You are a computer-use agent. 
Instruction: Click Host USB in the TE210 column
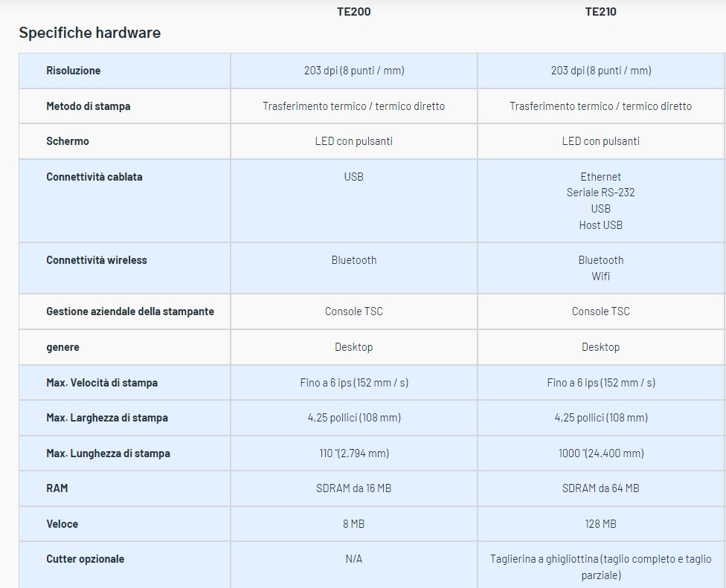tap(600, 225)
